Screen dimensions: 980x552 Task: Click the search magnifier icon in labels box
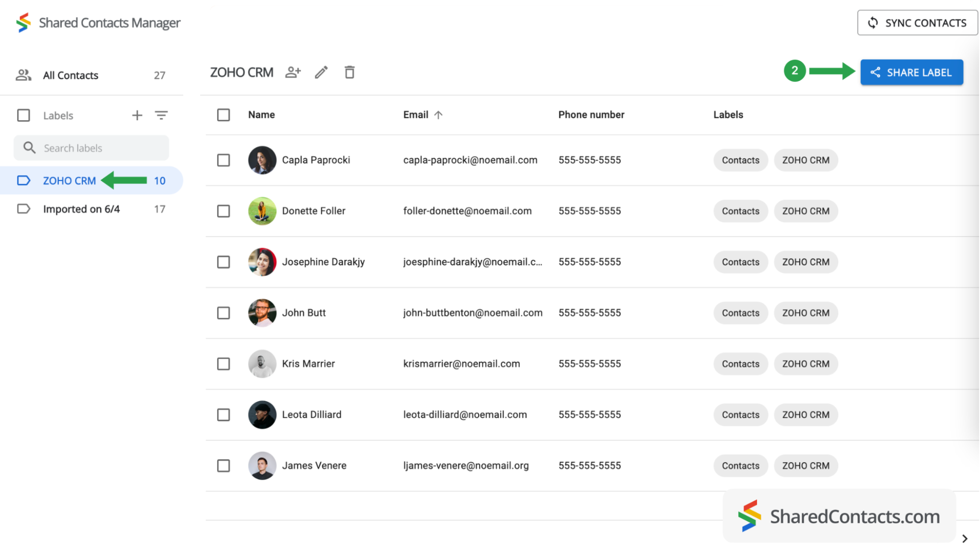pyautogui.click(x=29, y=148)
